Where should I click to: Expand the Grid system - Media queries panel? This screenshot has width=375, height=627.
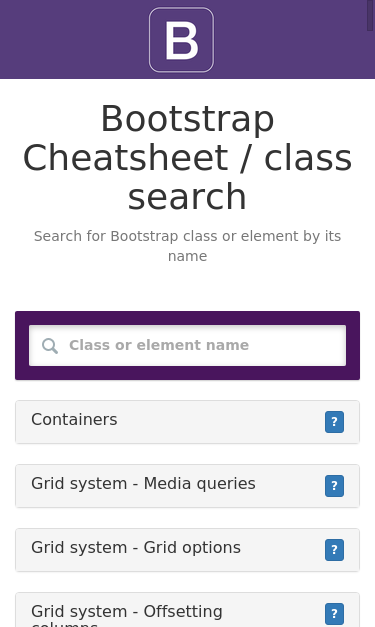(187, 486)
